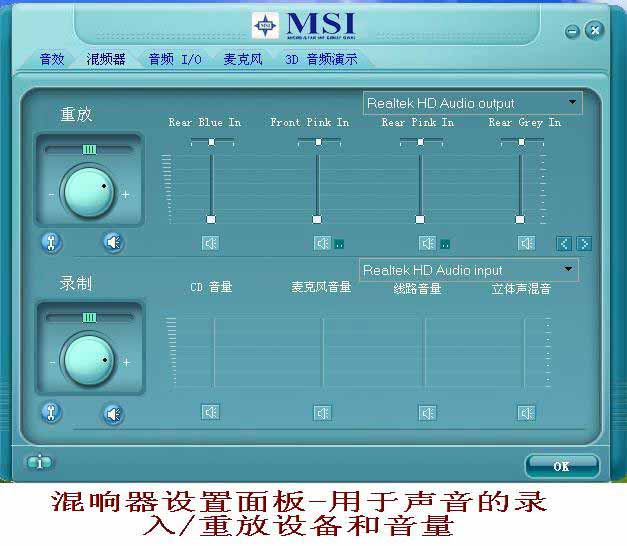This screenshot has width=627, height=546.
Task: Mute the Front Pink In channel
Action: (322, 243)
